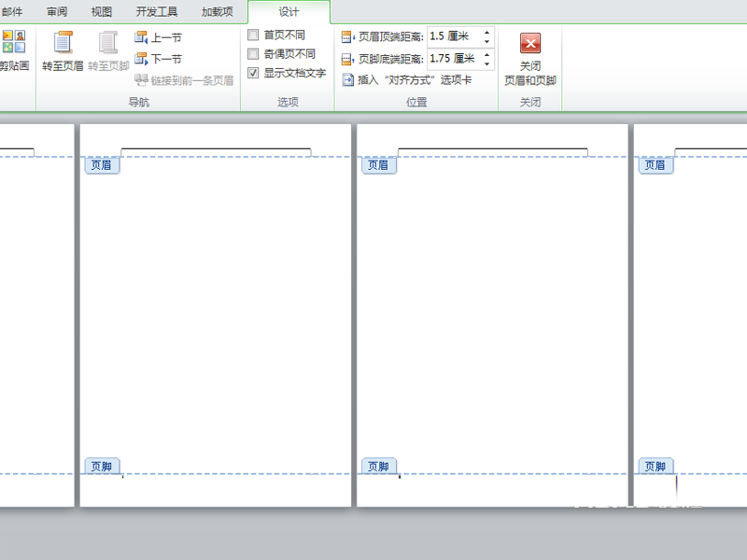Toggle 奇偶页不同 checkbox
Viewport: 747px width, 560px height.
point(253,53)
